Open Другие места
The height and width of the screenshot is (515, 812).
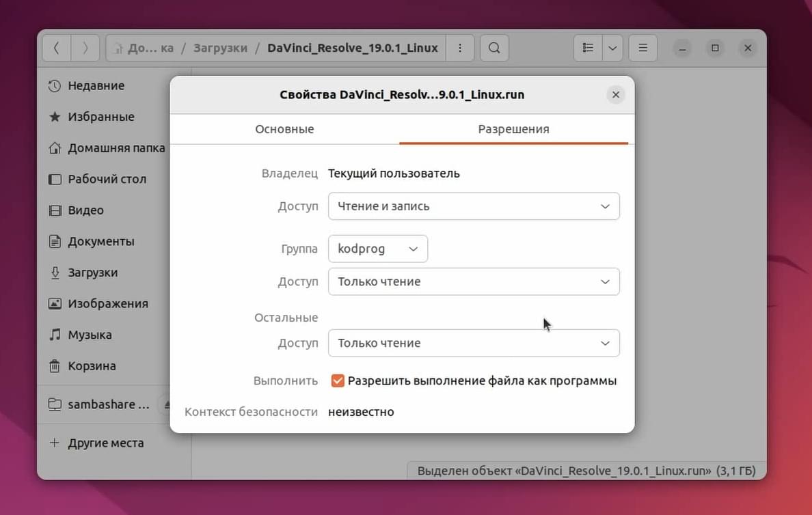(106, 443)
